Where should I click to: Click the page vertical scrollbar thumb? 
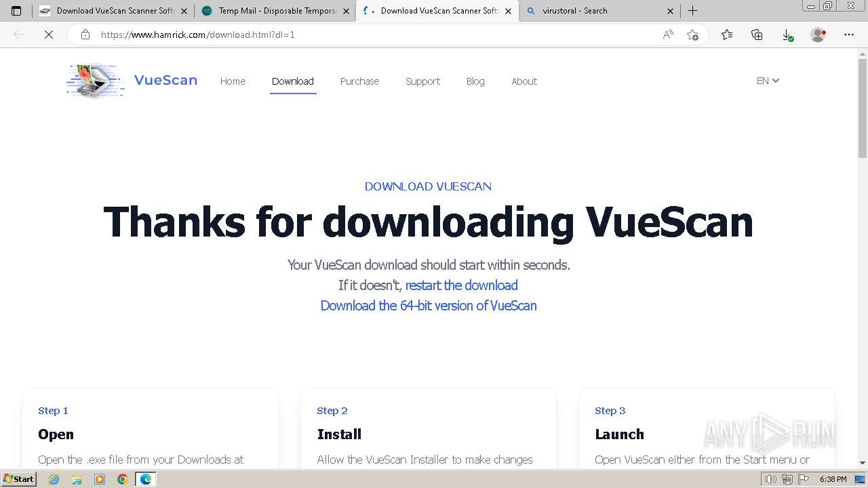863,108
